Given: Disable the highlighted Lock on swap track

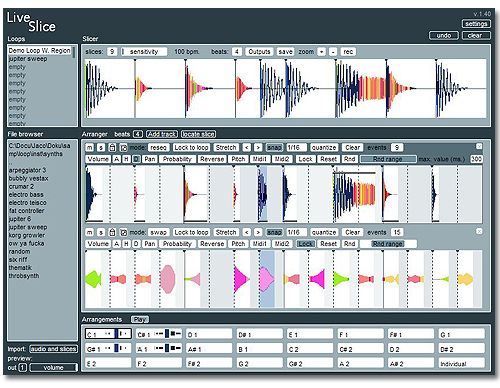Looking at the screenshot, I should (x=305, y=244).
